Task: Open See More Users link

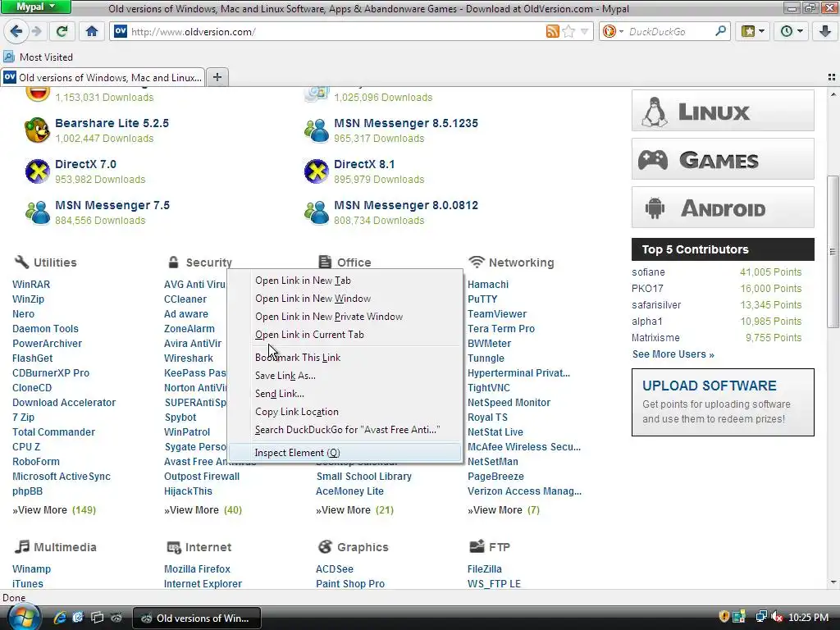Action: pos(673,354)
